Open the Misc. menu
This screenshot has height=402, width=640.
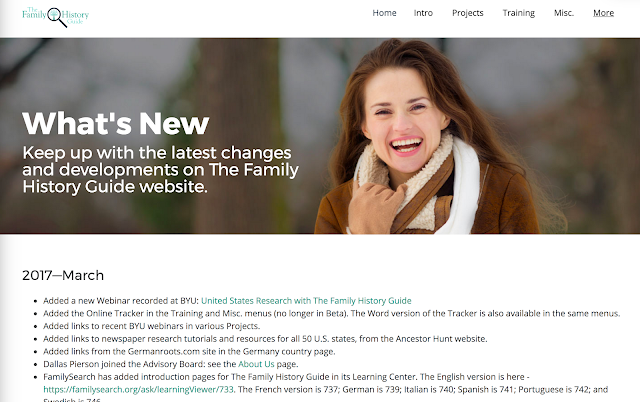(564, 13)
